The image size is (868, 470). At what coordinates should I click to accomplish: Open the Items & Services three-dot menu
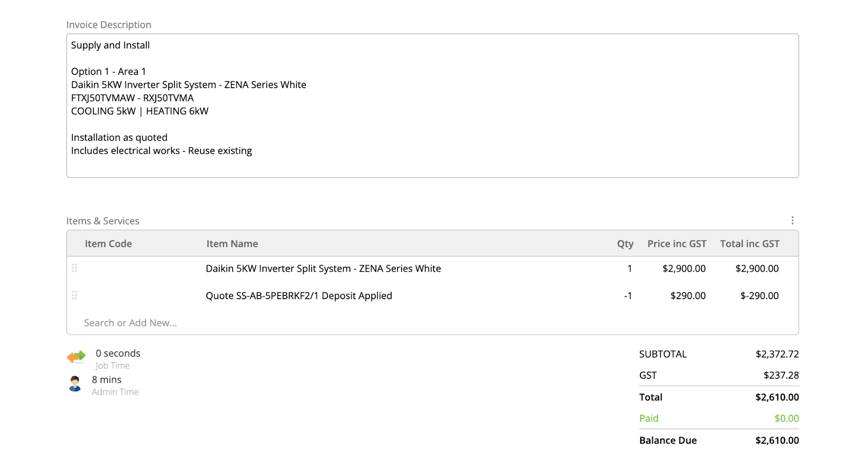[x=793, y=221]
